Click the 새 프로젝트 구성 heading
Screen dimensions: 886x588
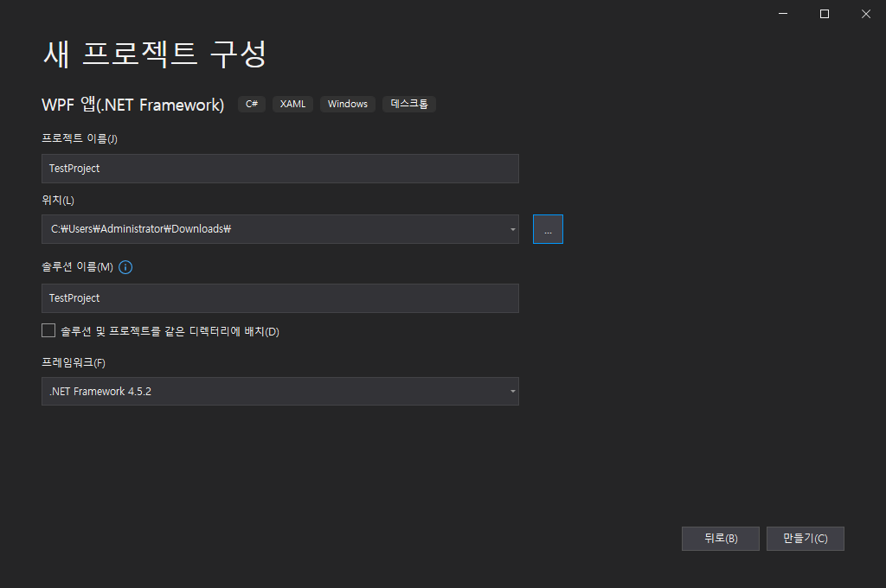(154, 54)
